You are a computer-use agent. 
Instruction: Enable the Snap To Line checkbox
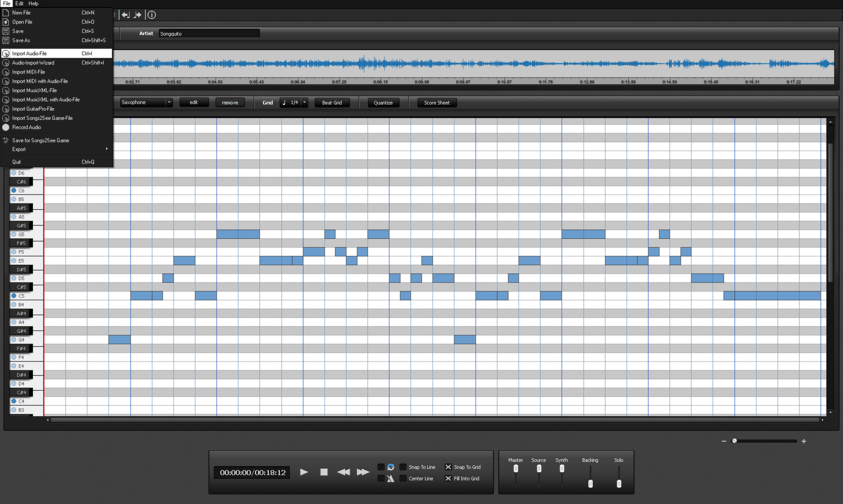[403, 467]
